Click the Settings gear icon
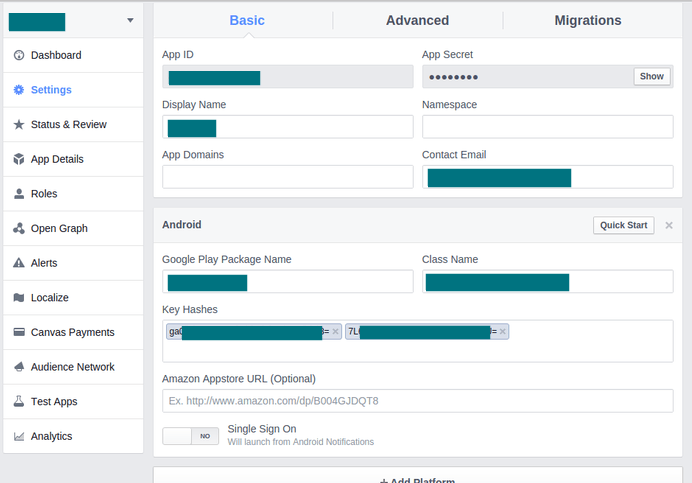This screenshot has height=483, width=692. click(x=19, y=90)
